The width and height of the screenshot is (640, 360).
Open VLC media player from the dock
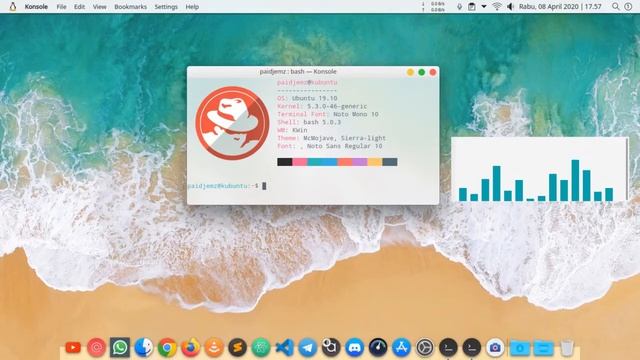pyautogui.click(x=214, y=347)
